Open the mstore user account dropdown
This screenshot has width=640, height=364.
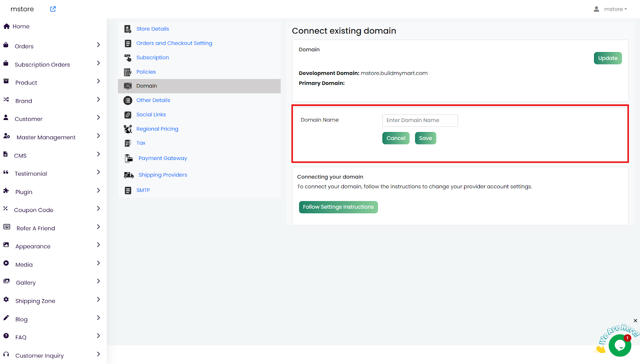[610, 9]
